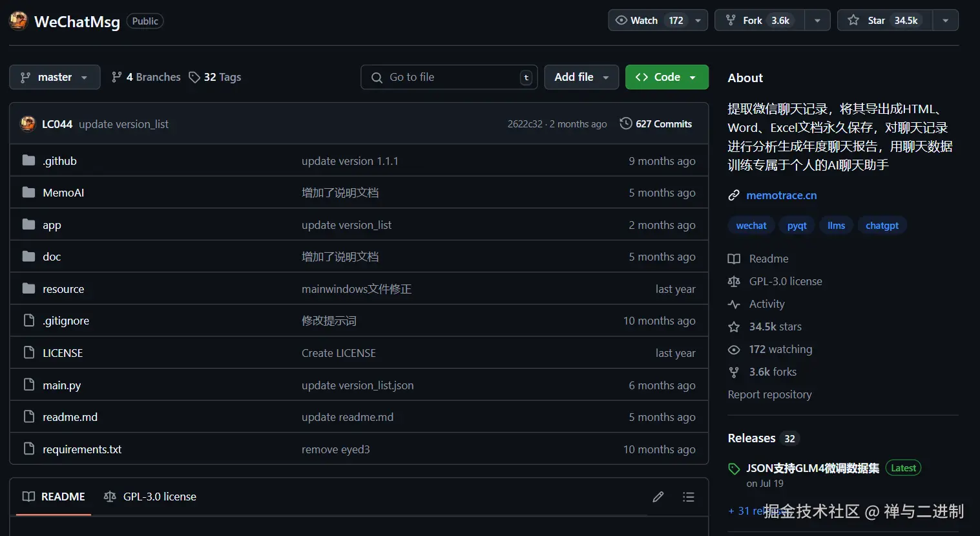Open the Report repository link

point(769,394)
